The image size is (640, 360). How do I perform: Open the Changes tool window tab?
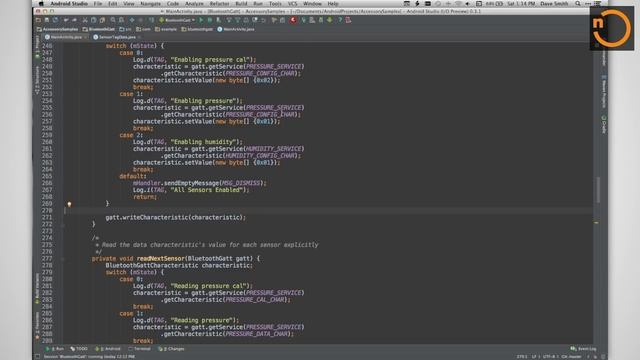(x=171, y=349)
